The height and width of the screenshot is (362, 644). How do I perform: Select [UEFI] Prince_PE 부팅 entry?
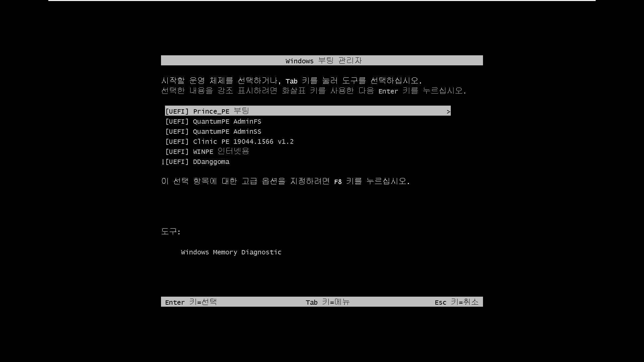click(x=307, y=111)
